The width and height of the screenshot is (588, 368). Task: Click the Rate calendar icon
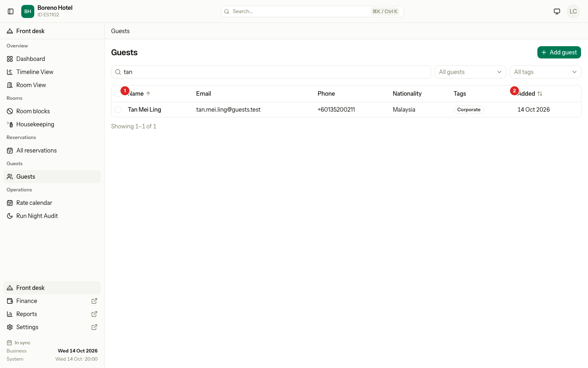click(10, 203)
